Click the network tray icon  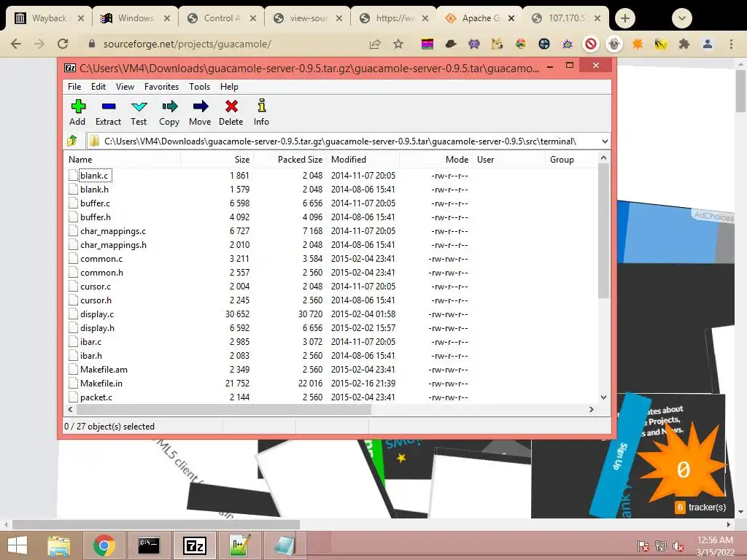point(661,546)
